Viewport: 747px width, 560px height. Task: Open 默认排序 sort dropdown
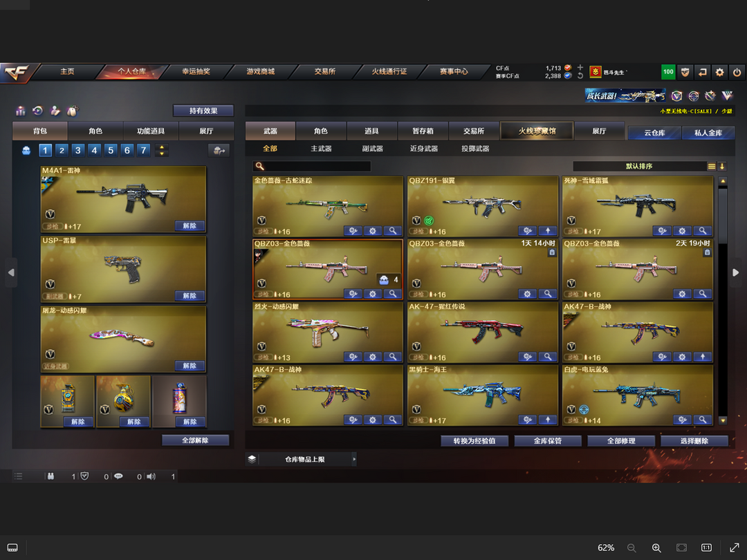pyautogui.click(x=639, y=166)
